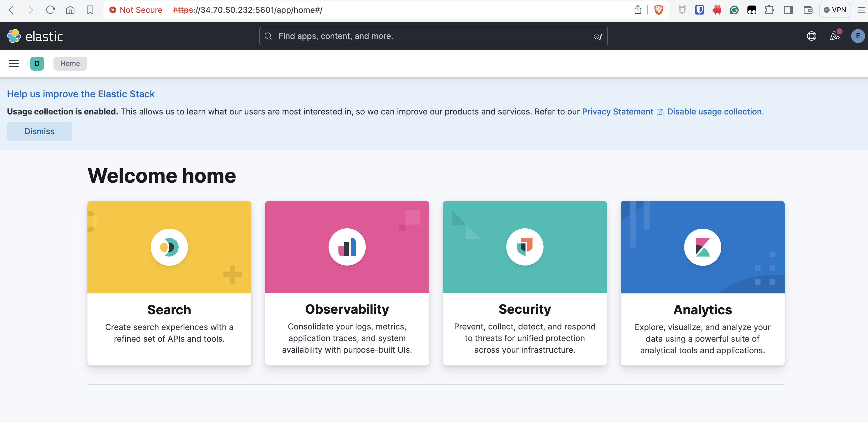Click the Search solution card icon
The height and width of the screenshot is (423, 868).
[x=169, y=247]
